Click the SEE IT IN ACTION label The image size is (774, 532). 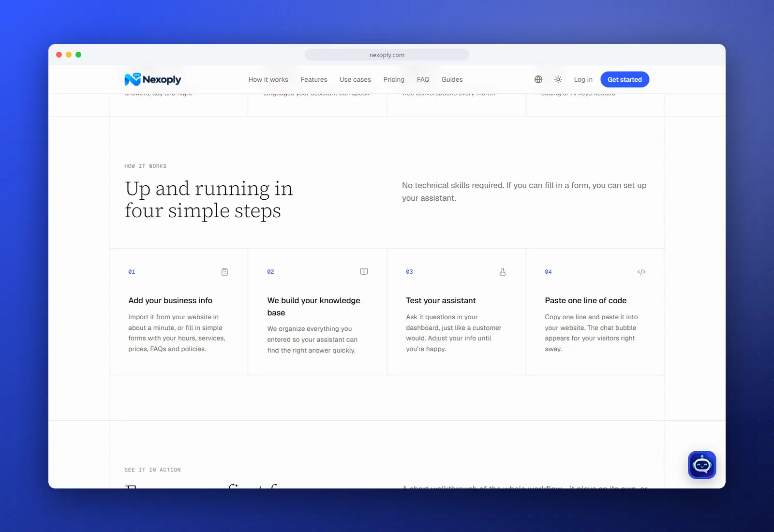tap(152, 470)
